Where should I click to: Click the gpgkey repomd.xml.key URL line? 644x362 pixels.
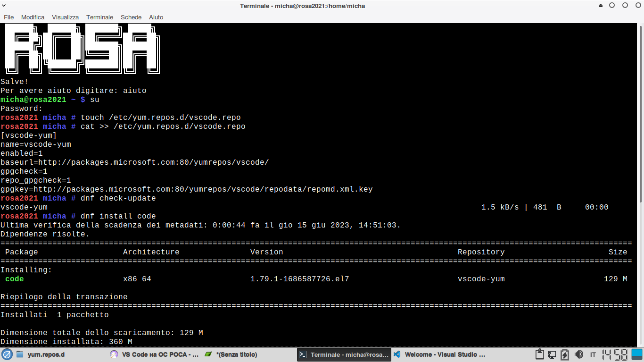pyautogui.click(x=187, y=189)
